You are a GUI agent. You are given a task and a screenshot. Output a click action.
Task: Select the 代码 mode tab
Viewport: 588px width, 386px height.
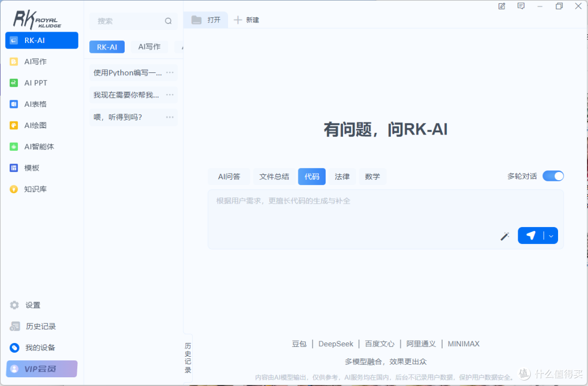[x=311, y=177]
